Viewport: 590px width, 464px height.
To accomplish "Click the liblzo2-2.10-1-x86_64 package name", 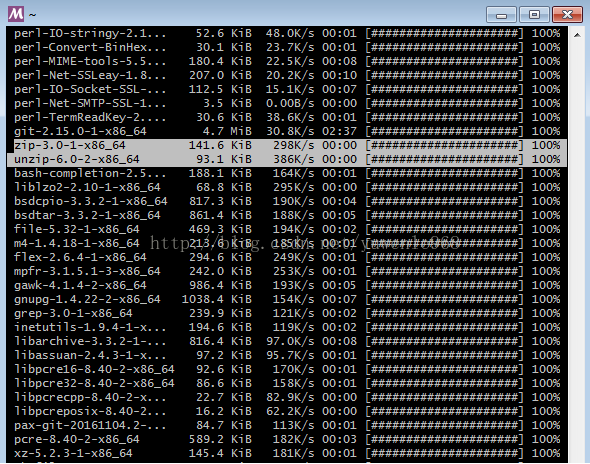I will 87,187.
